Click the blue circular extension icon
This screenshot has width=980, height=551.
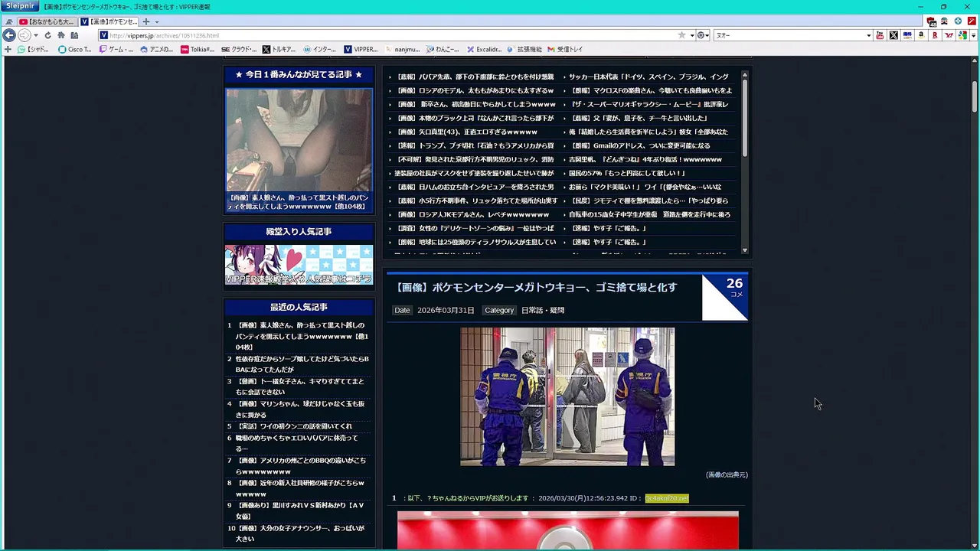(958, 21)
